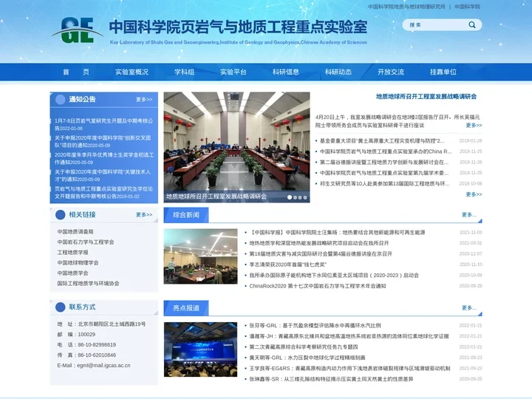
Task: Click the 通知公告 header circle icon
Action: pos(61,100)
